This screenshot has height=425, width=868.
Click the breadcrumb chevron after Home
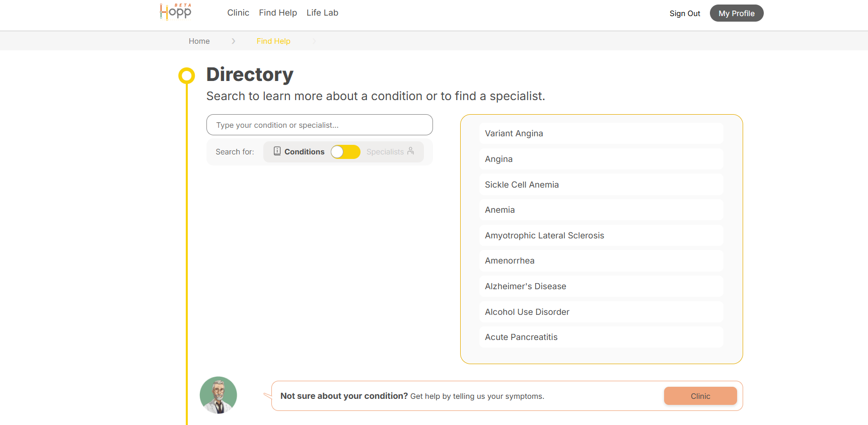pos(233,41)
